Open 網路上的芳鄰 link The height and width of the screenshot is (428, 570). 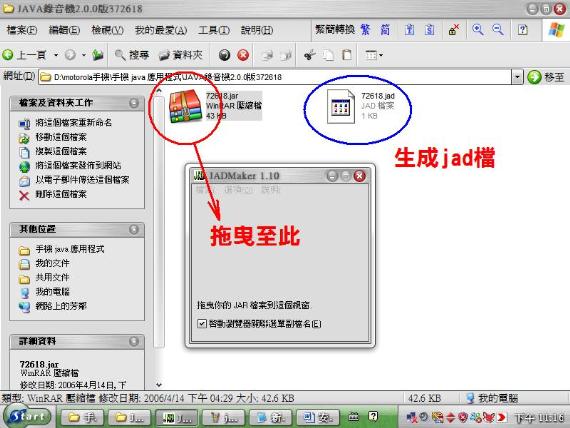click(x=61, y=306)
